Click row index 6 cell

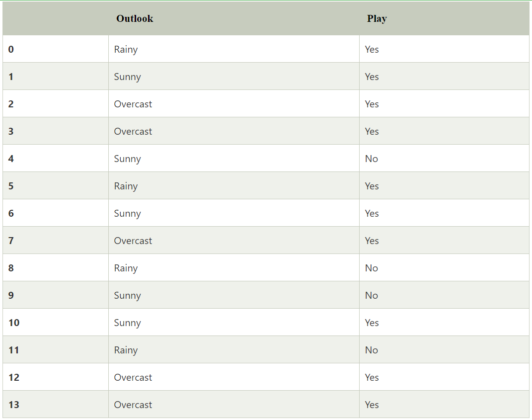tap(11, 213)
